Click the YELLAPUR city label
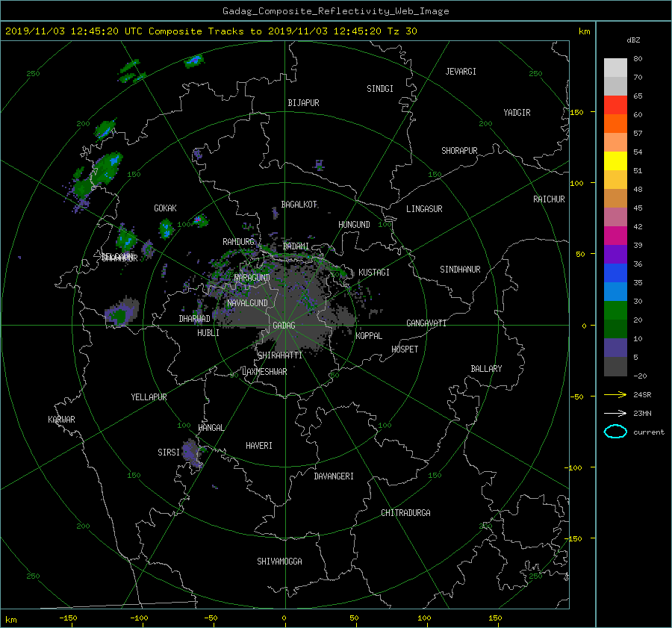The image size is (672, 628). [x=149, y=397]
